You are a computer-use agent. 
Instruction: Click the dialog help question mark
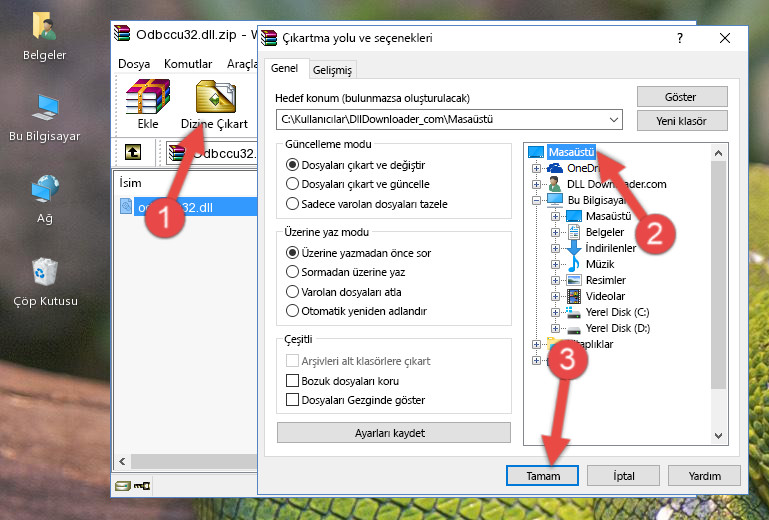680,38
